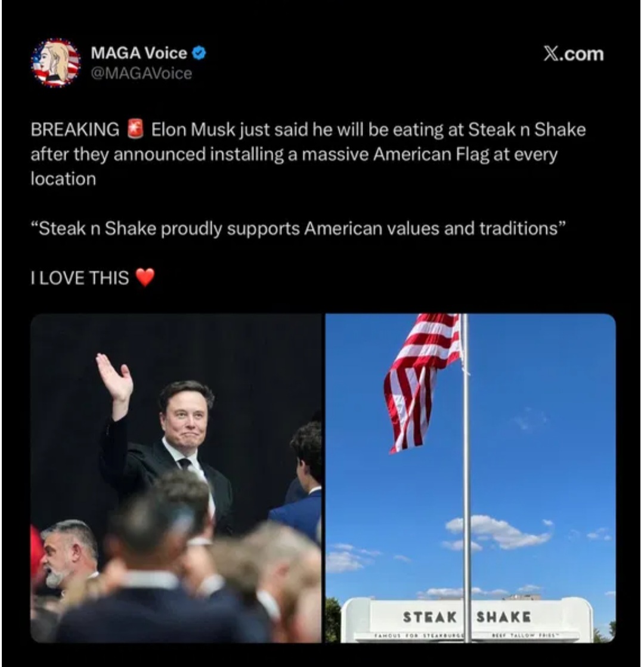Image resolution: width=644 pixels, height=667 pixels.
Task: Click the blue verified checkmark badge
Action: click(200, 53)
